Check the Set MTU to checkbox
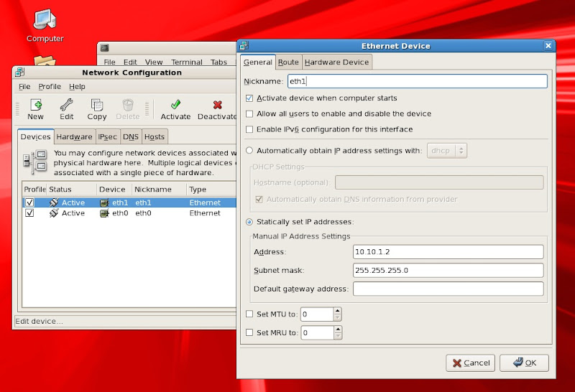Viewport: 575px width, 392px height. point(249,314)
